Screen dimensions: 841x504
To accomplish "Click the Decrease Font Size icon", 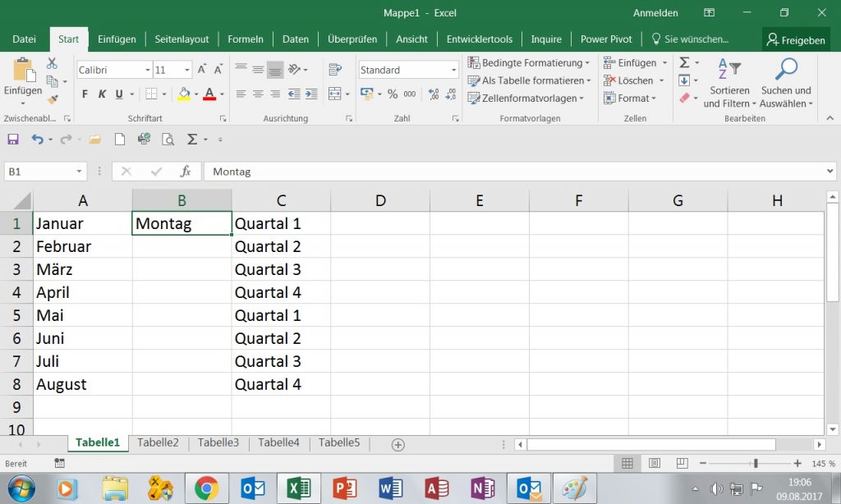I will tap(218, 69).
